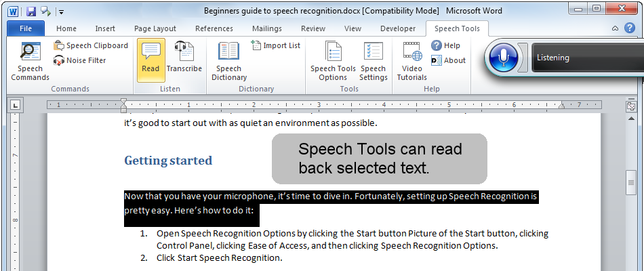
Task: Click list item 'Open Speech Recognition Options'
Action: point(353,239)
